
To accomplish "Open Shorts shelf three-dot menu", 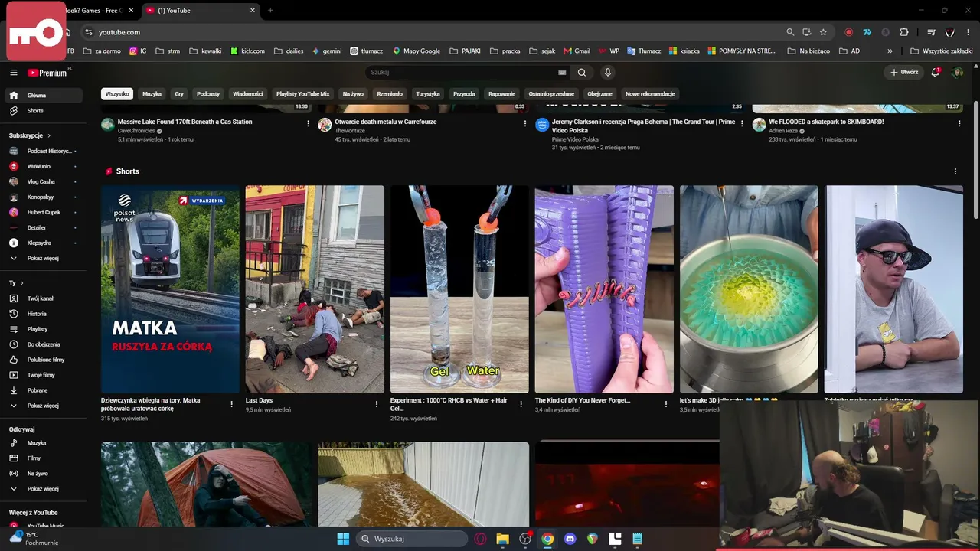I will pos(955,171).
